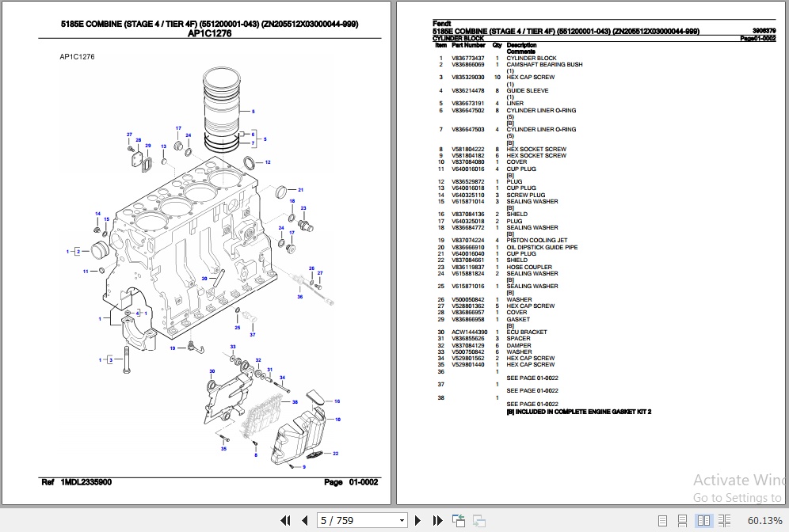The height and width of the screenshot is (532, 789).
Task: Click the document number 3906379
Action: (x=764, y=31)
